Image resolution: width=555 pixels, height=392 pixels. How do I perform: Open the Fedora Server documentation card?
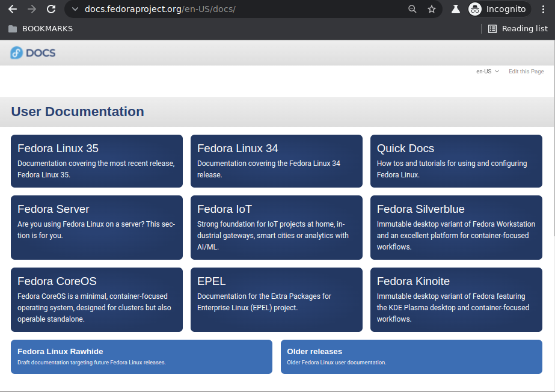click(x=97, y=227)
